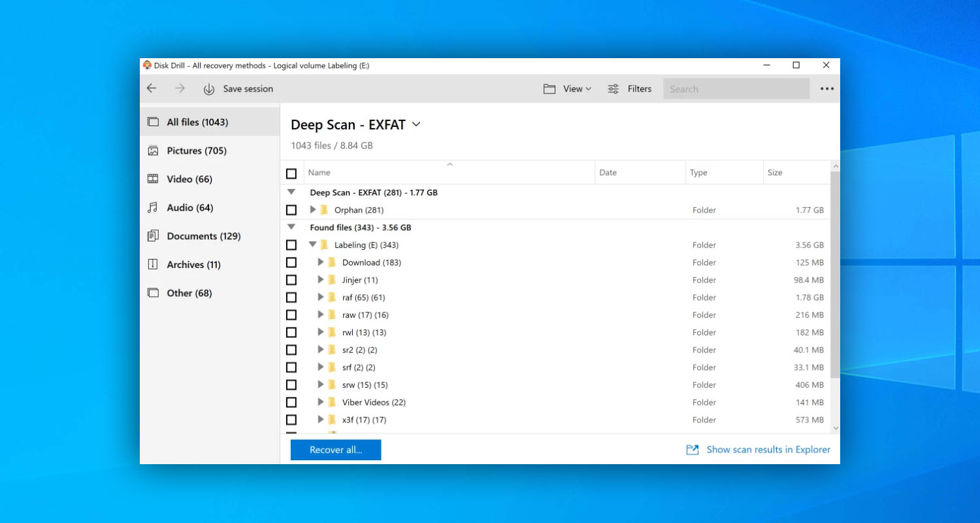The height and width of the screenshot is (523, 980).
Task: Collapse the Found files (343) group
Action: click(291, 227)
